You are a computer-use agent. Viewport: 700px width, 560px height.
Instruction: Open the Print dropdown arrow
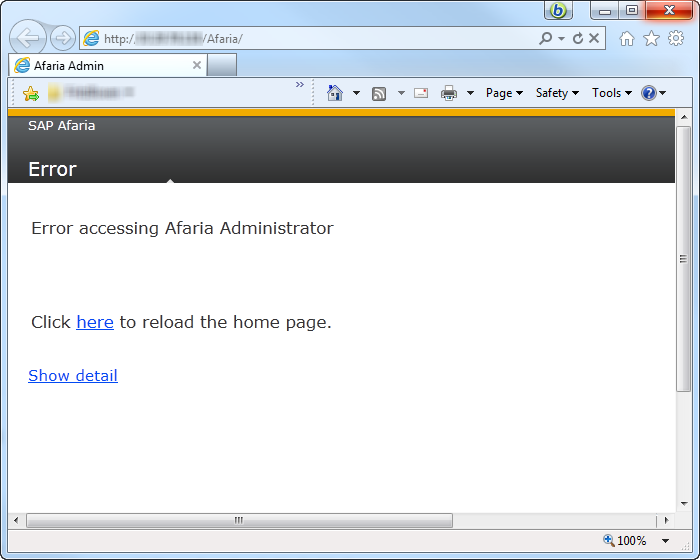tap(470, 93)
